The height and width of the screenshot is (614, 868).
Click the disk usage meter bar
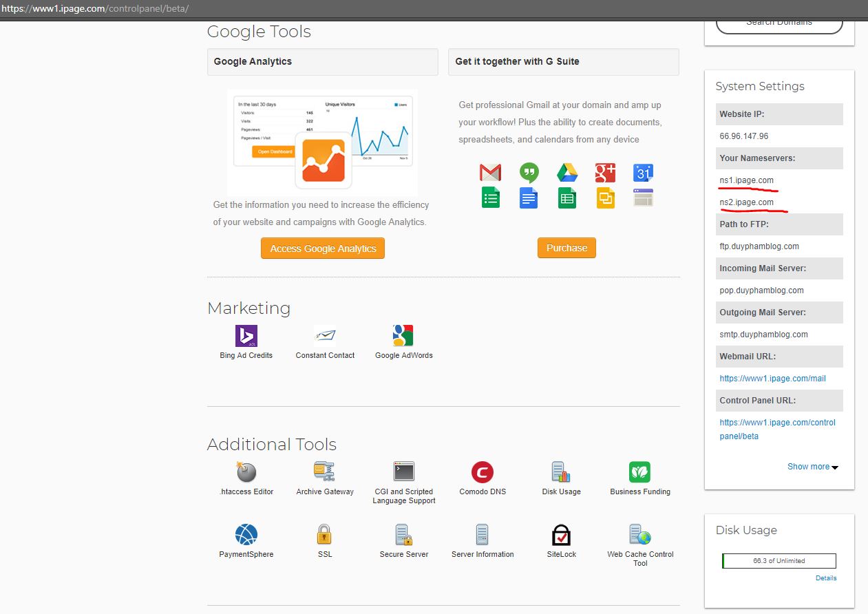click(779, 560)
